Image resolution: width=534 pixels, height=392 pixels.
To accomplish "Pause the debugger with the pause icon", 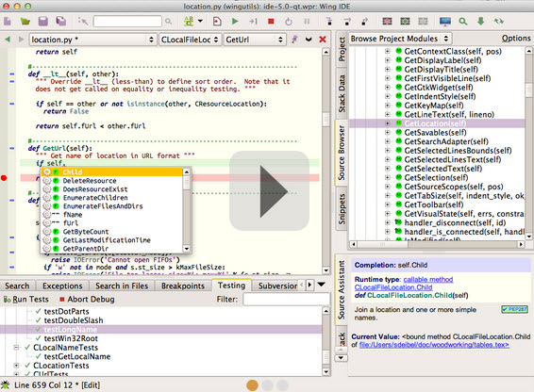I will point(307,21).
